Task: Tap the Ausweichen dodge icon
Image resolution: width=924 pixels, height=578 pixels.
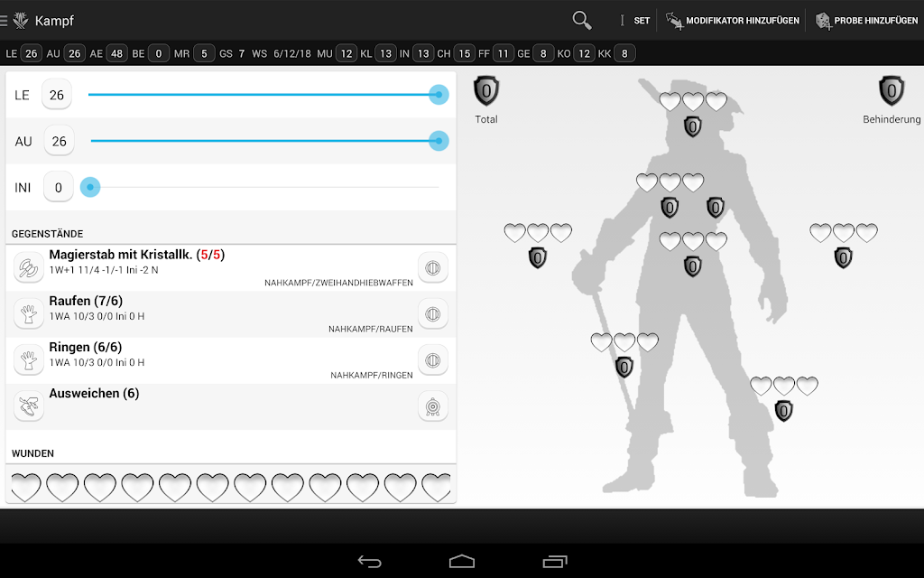Action: [x=28, y=406]
